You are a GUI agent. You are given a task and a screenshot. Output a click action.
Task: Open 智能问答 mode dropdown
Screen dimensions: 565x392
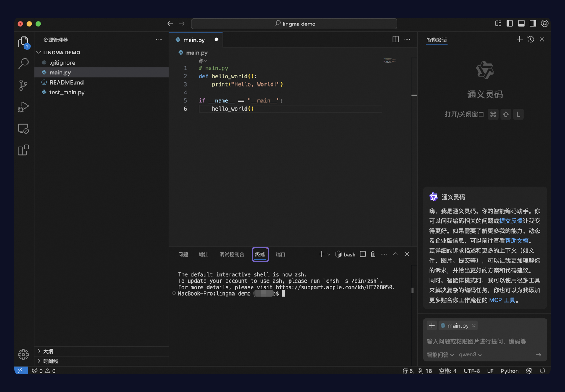coord(440,354)
